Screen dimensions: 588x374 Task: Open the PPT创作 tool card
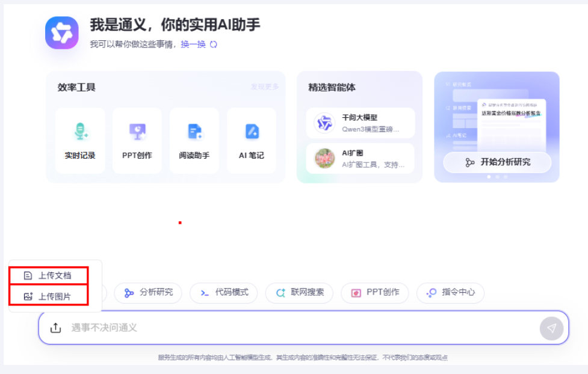click(x=137, y=141)
